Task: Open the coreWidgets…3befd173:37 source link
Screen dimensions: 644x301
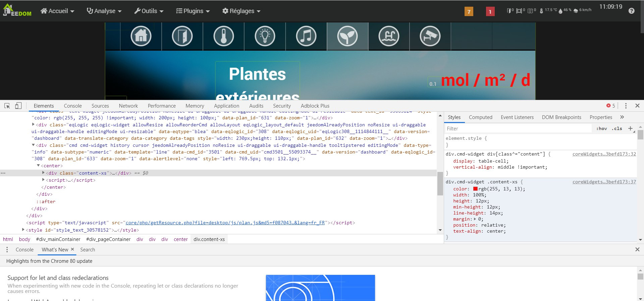Action: pos(604,182)
